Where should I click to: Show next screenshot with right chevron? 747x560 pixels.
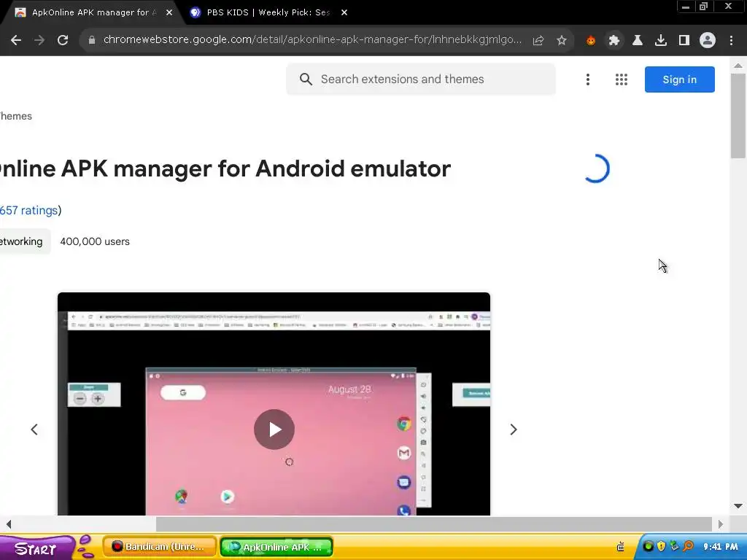(513, 429)
